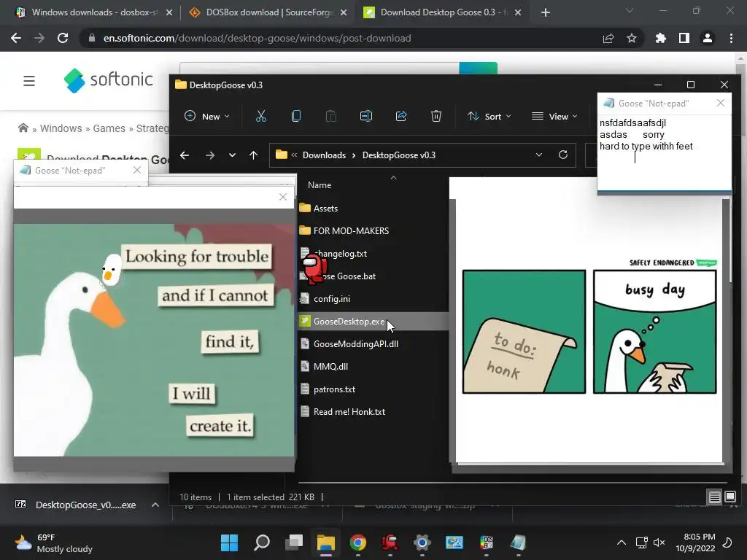This screenshot has height=560, width=747.
Task: Close the left Goose Not-epad window
Action: click(137, 170)
